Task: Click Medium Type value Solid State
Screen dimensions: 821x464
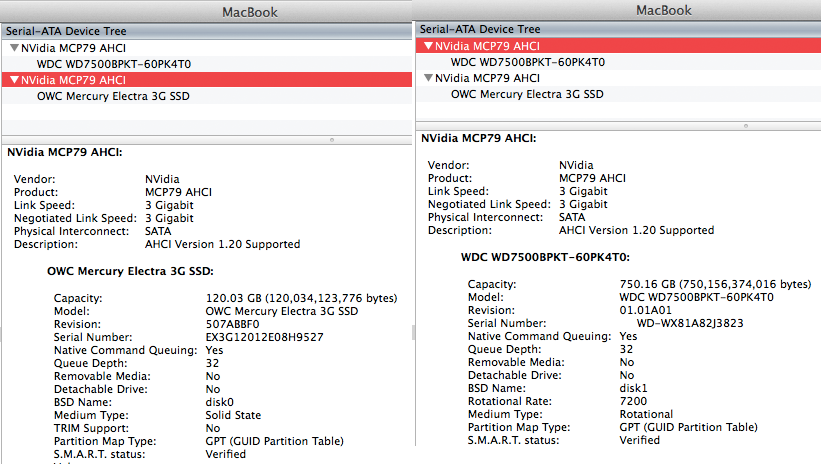Action: click(233, 415)
